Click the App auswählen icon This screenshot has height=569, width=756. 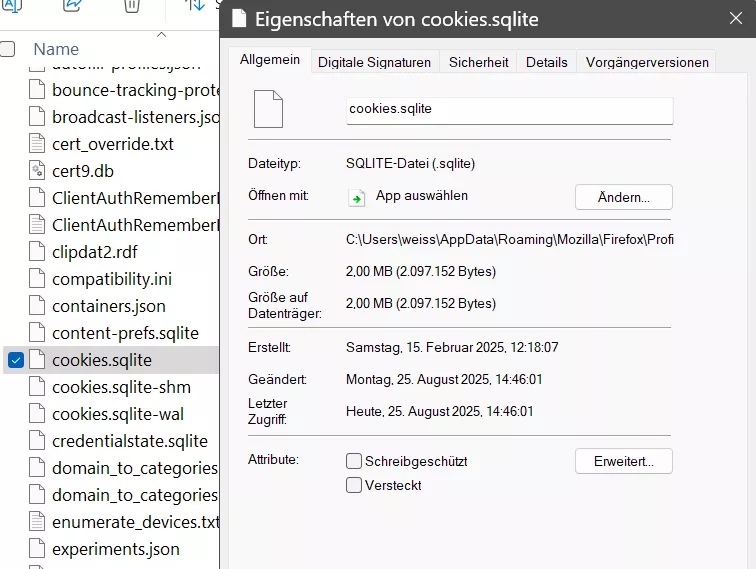(356, 197)
